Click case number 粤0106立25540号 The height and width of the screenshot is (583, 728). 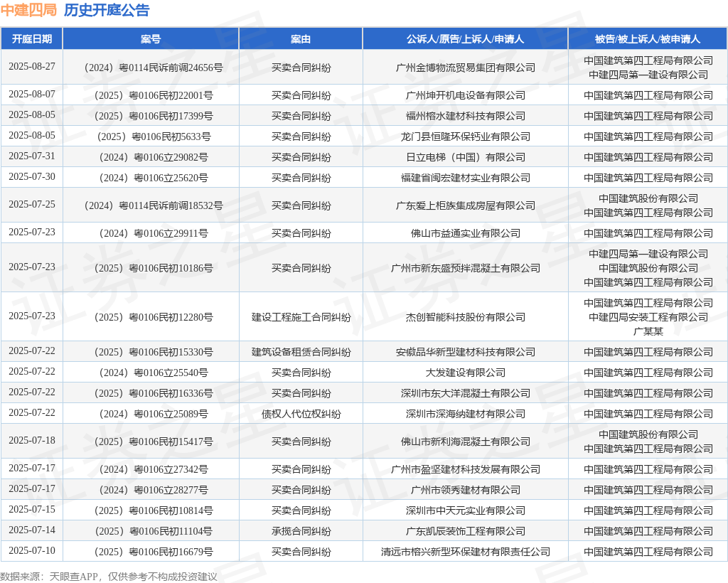click(154, 373)
